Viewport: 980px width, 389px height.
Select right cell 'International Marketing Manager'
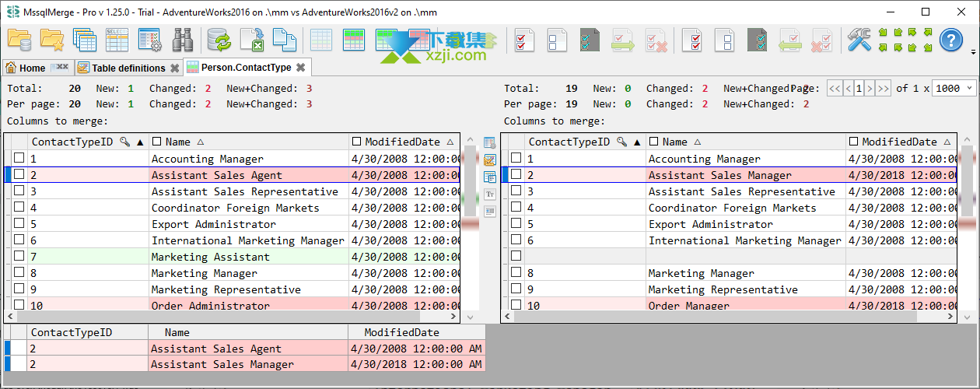point(745,240)
